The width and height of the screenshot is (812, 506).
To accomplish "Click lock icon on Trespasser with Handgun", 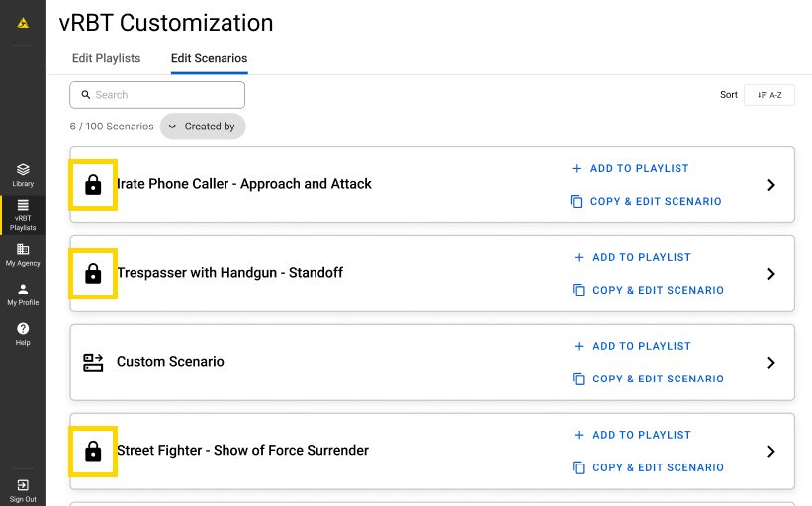I will 93,274.
